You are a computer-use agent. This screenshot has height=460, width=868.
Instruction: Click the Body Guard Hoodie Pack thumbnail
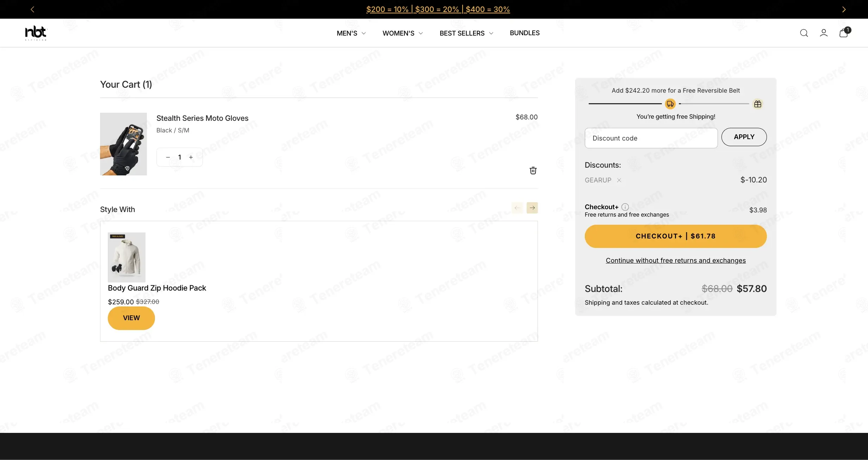point(126,257)
